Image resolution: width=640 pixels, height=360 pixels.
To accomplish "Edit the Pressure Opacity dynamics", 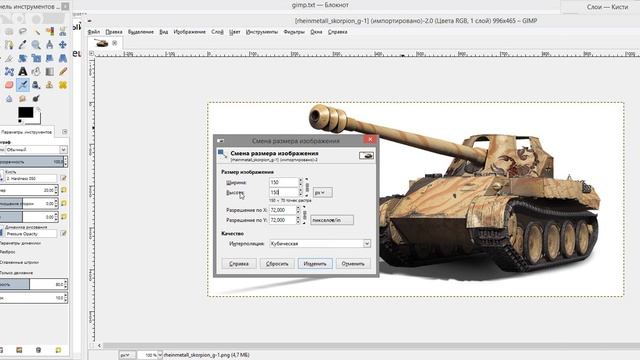I will click(x=63, y=233).
